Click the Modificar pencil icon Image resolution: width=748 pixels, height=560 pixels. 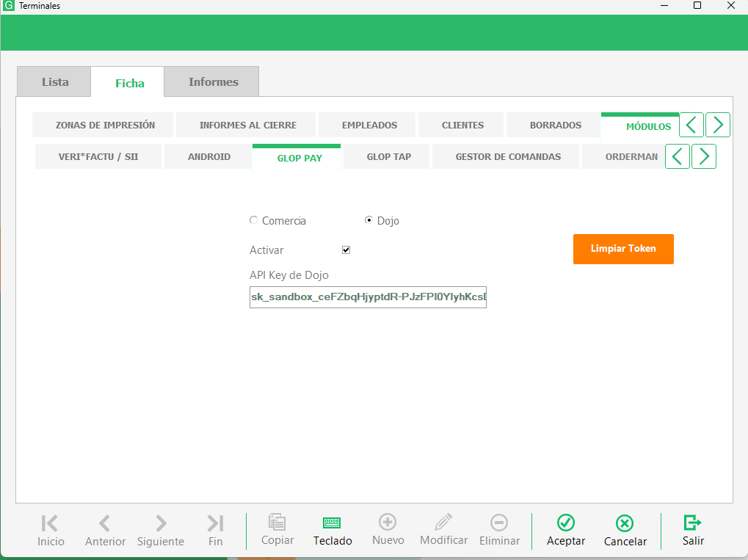pos(443,522)
